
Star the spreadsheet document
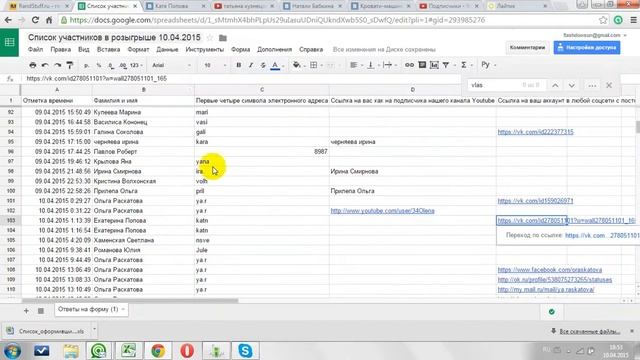[210, 38]
